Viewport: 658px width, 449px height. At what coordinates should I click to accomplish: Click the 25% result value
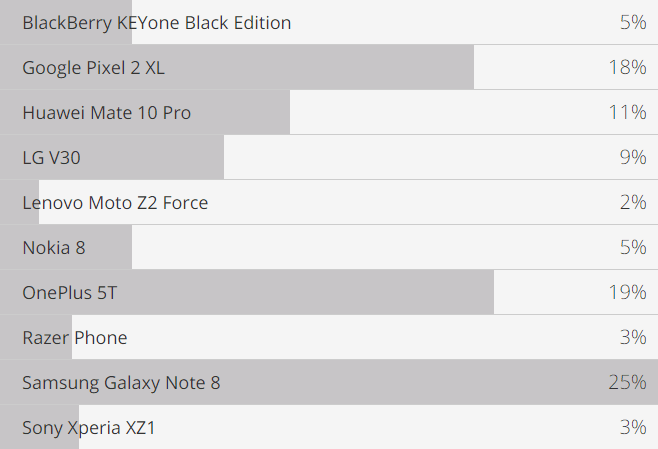point(627,382)
